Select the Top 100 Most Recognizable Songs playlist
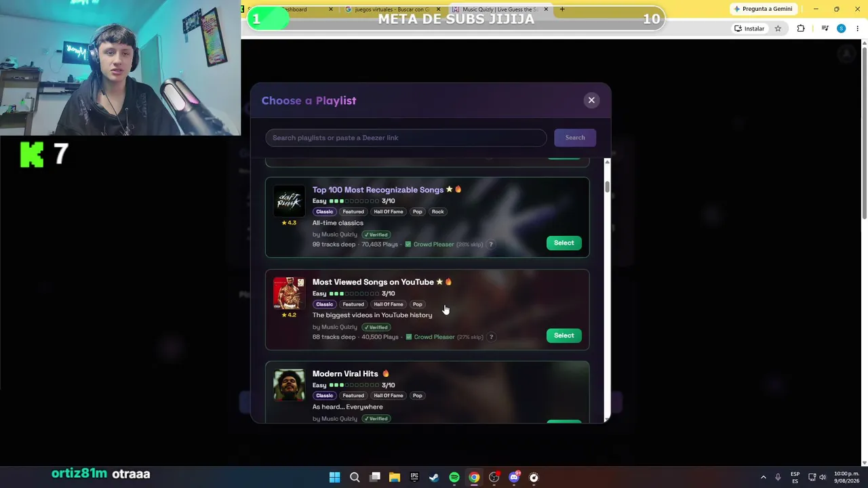Image resolution: width=868 pixels, height=488 pixels. coord(564,243)
